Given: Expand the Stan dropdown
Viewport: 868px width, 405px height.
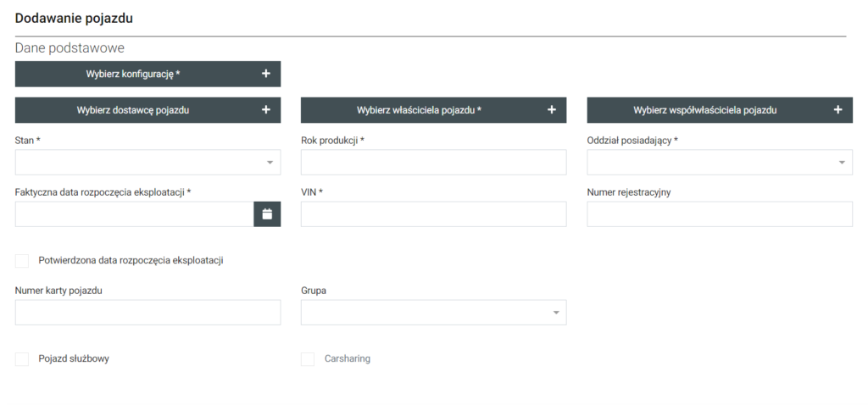Looking at the screenshot, I should 147,163.
